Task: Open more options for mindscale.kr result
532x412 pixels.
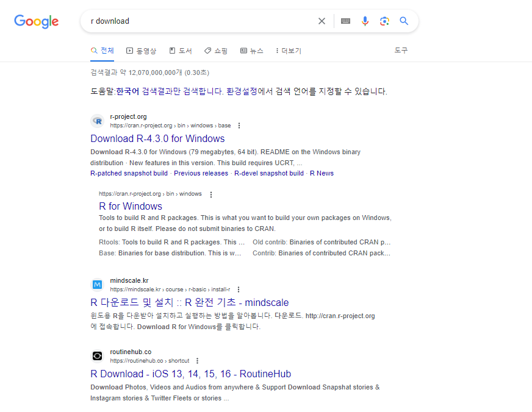Action: click(x=239, y=289)
